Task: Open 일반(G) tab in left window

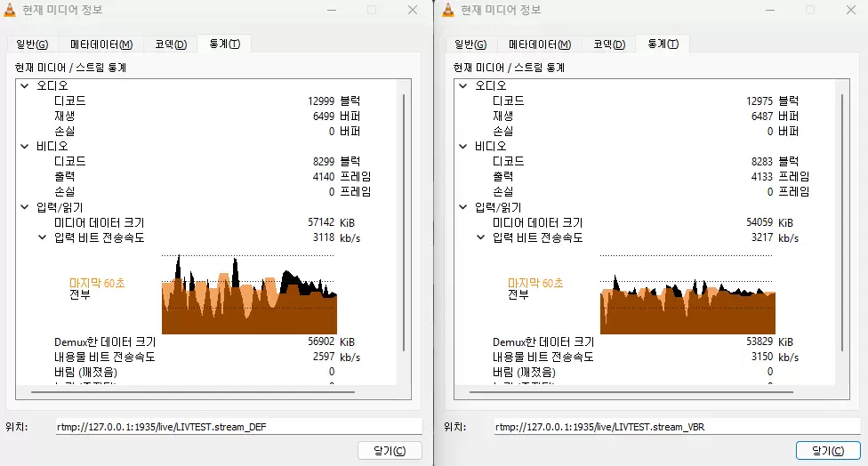Action: pos(32,44)
